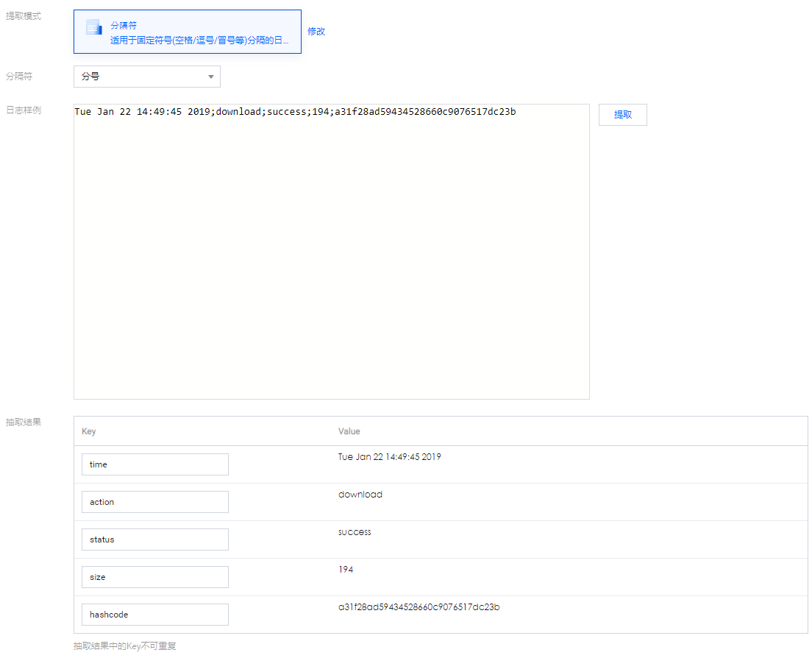This screenshot has height=658, width=812.
Task: Click inside the log sample text area
Action: (332, 252)
